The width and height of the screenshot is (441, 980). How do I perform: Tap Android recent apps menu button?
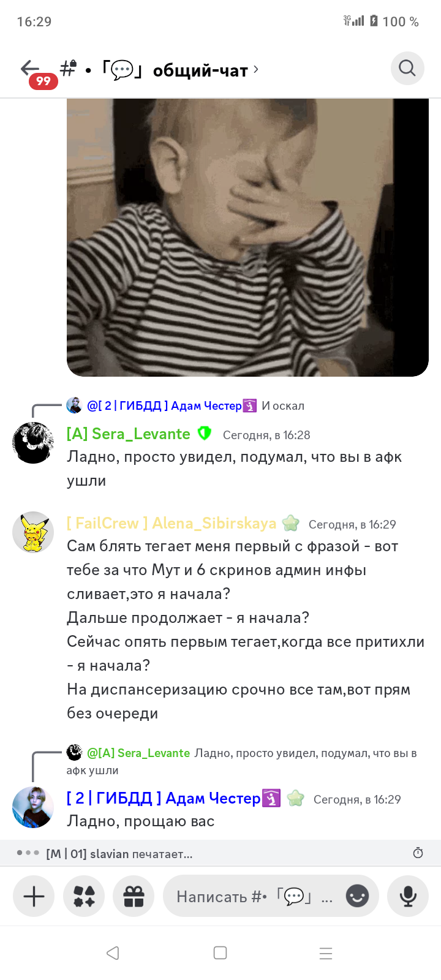click(x=326, y=953)
